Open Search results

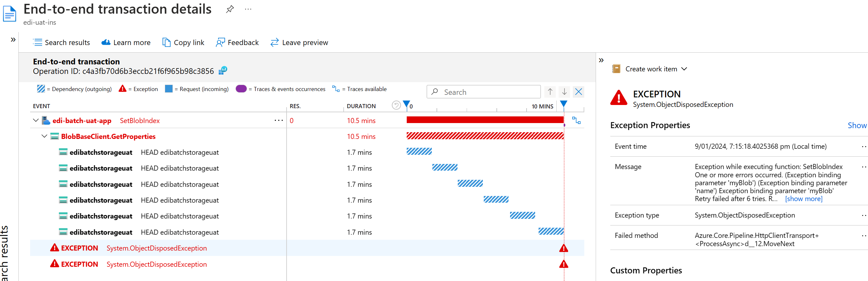tap(61, 42)
